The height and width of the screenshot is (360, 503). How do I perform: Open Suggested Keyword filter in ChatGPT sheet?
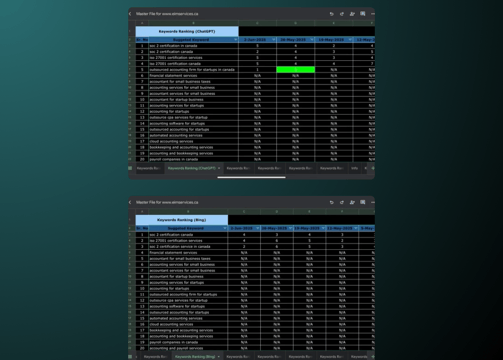pos(236,40)
